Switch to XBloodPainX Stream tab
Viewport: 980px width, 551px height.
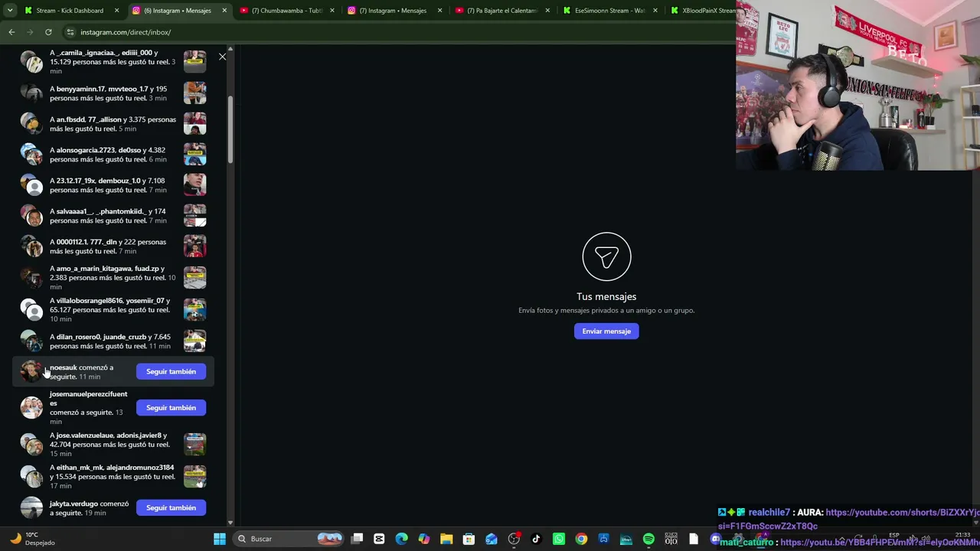click(x=701, y=11)
